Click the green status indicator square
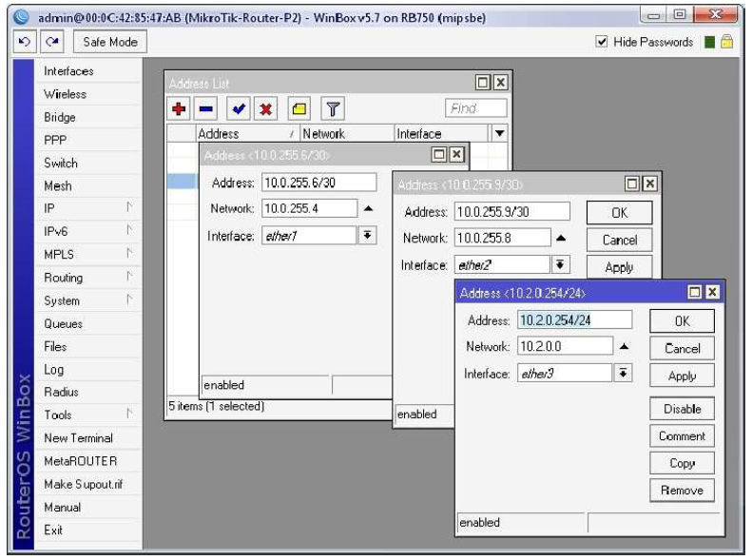The image size is (752, 560). [710, 42]
